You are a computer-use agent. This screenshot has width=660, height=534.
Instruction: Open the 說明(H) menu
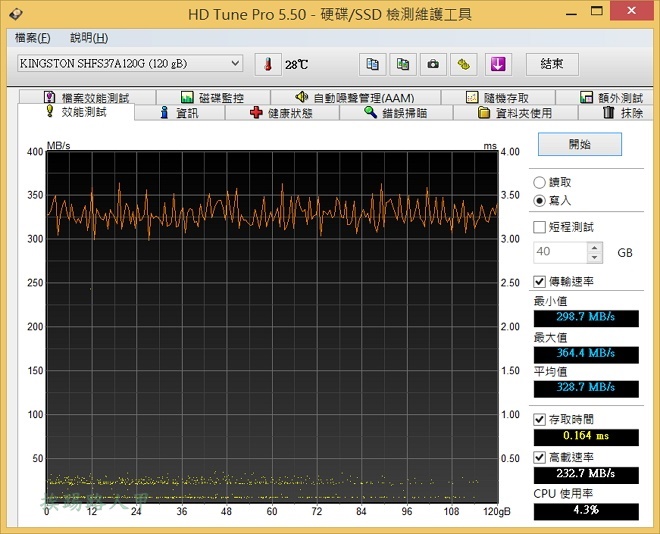click(x=89, y=38)
